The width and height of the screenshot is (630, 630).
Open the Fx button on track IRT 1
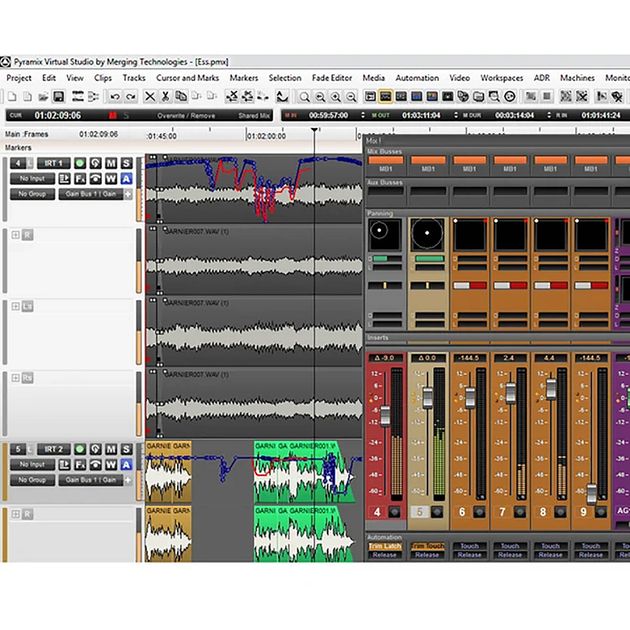(x=79, y=178)
